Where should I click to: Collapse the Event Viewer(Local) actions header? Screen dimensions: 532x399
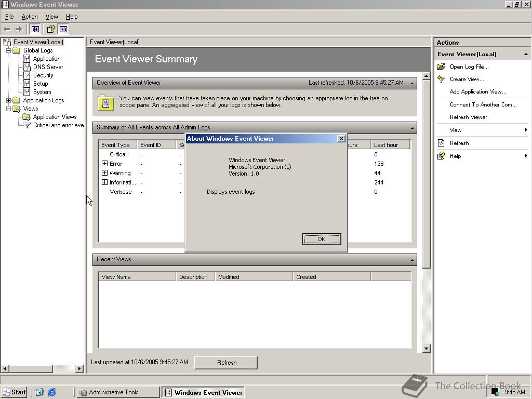pyautogui.click(x=526, y=54)
